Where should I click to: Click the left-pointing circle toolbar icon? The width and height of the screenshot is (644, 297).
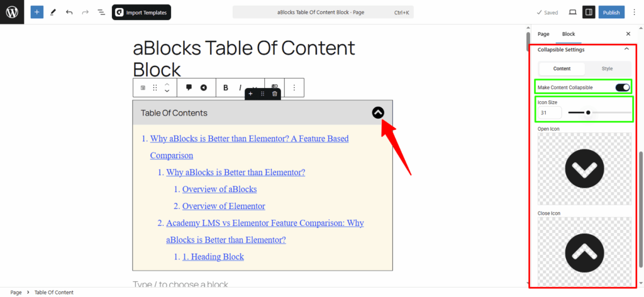204,87
